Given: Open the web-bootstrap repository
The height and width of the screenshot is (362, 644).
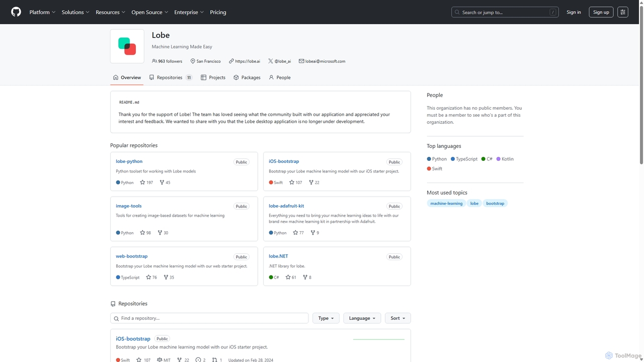Looking at the screenshot, I should pyautogui.click(x=132, y=256).
